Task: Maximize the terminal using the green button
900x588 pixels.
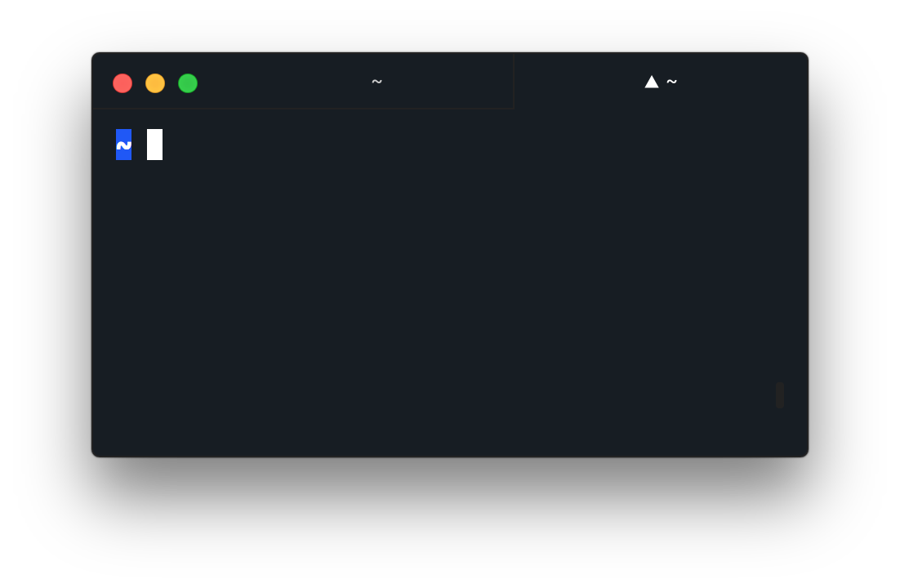Action: pyautogui.click(x=188, y=83)
